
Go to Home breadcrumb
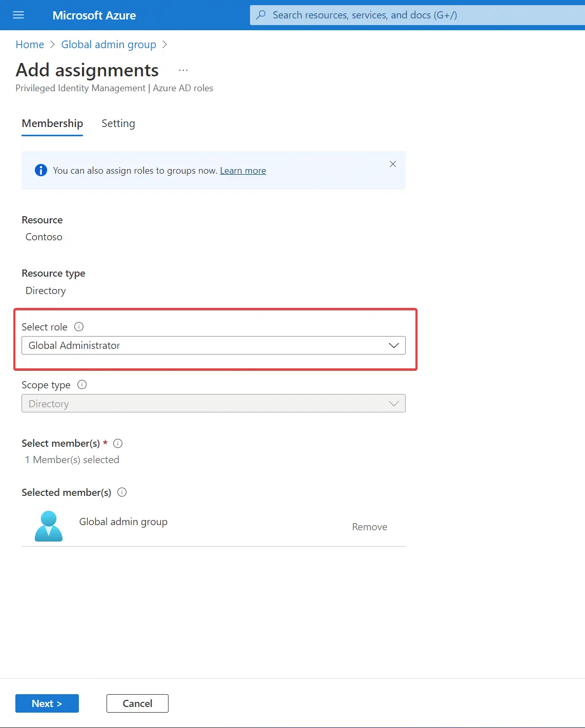tap(30, 45)
